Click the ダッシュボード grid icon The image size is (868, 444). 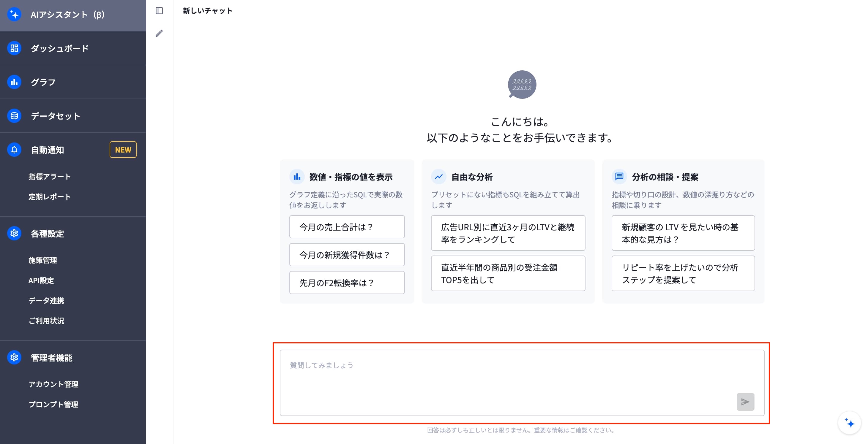pos(14,48)
